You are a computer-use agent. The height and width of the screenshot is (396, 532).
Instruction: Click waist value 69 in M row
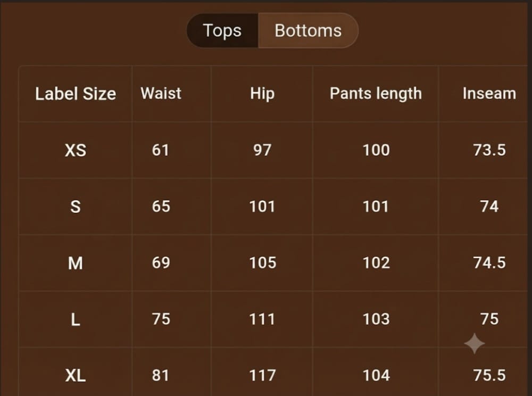point(161,262)
